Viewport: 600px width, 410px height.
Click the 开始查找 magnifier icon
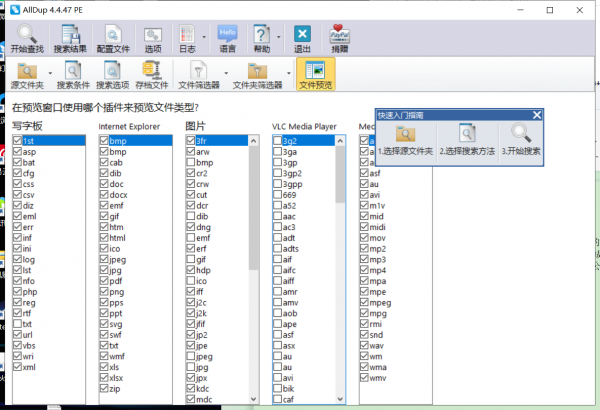(x=27, y=38)
